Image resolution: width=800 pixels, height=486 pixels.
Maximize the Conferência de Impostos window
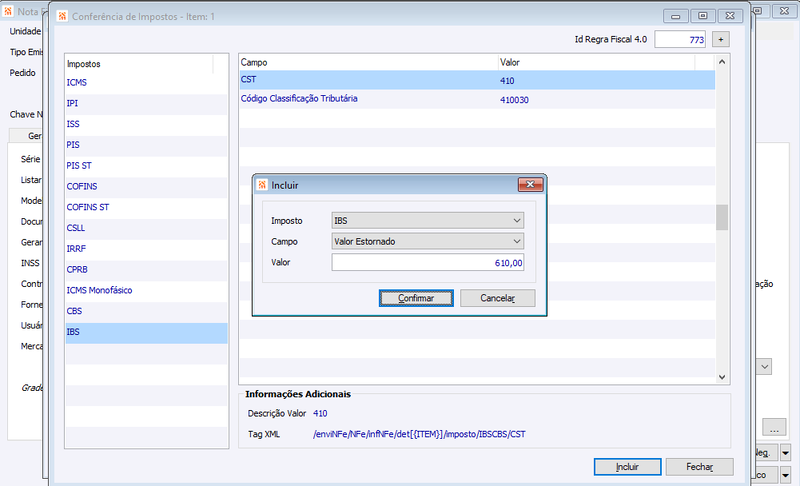click(703, 16)
